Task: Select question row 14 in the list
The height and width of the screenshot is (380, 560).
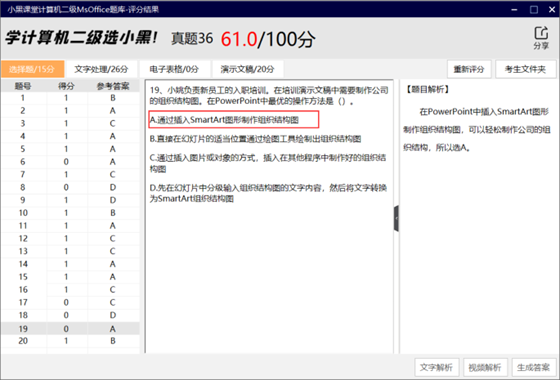Action: point(70,264)
